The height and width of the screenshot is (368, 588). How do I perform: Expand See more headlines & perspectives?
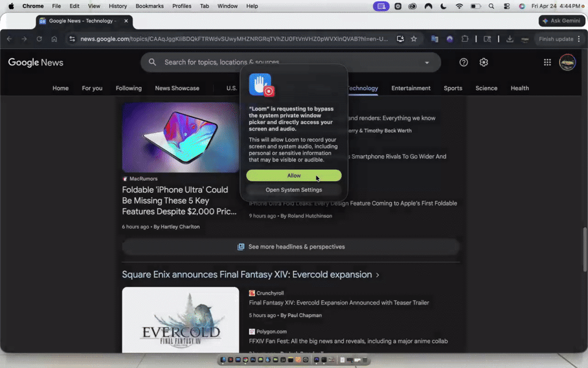tap(291, 247)
